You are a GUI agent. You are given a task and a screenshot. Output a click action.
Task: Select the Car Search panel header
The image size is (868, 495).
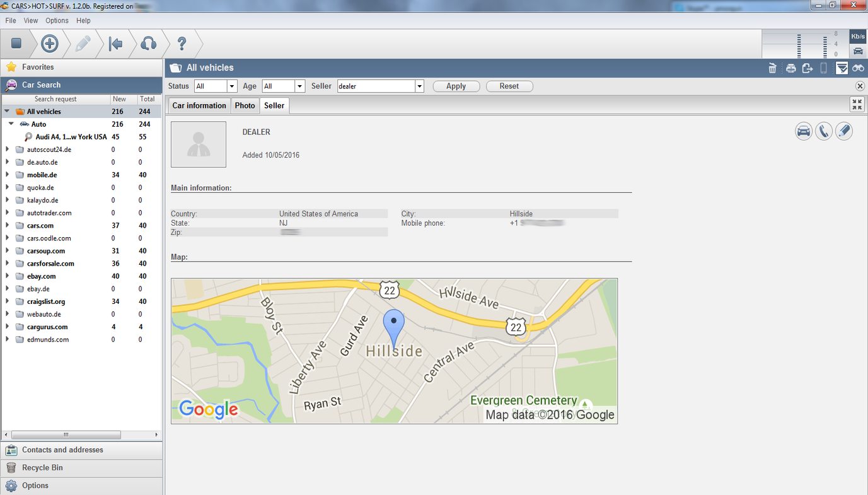pos(81,84)
